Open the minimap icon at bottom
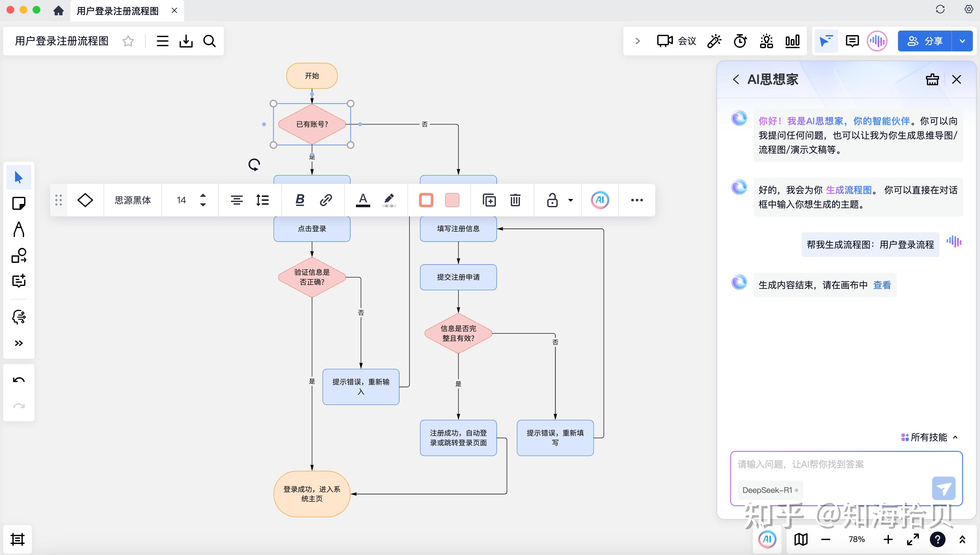 [x=801, y=539]
